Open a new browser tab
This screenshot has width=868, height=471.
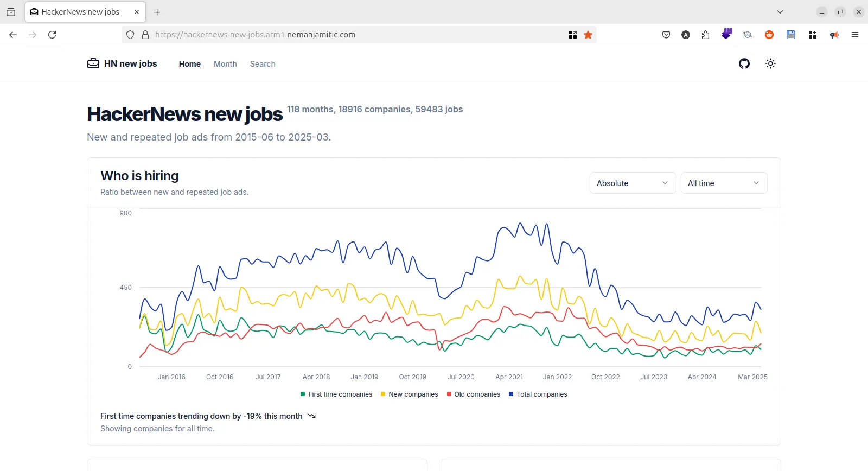pyautogui.click(x=157, y=12)
